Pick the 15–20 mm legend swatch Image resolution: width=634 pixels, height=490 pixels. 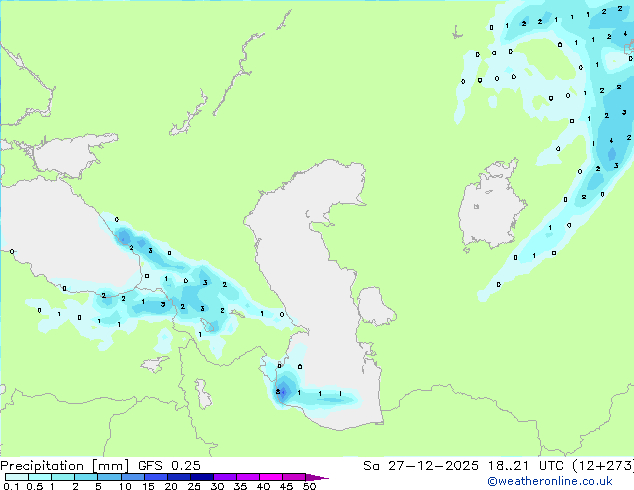tap(156, 477)
